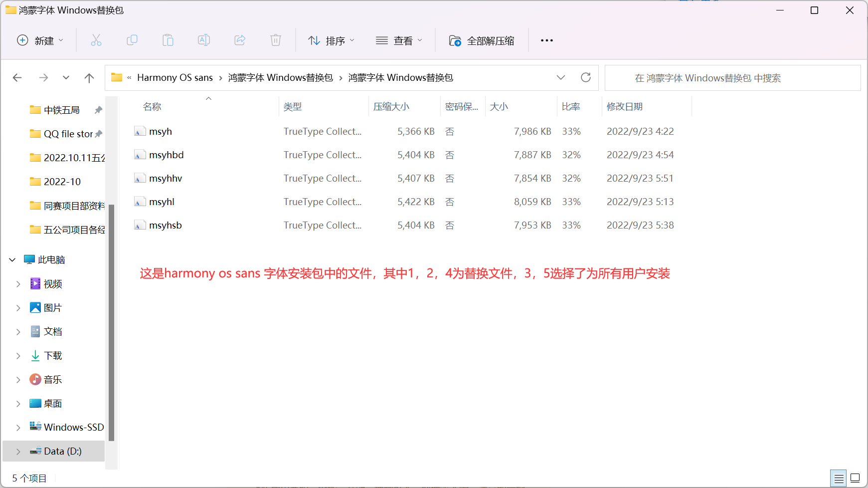The height and width of the screenshot is (488, 868).
Task: Collapse the 此电脑 tree node
Action: coord(12,259)
